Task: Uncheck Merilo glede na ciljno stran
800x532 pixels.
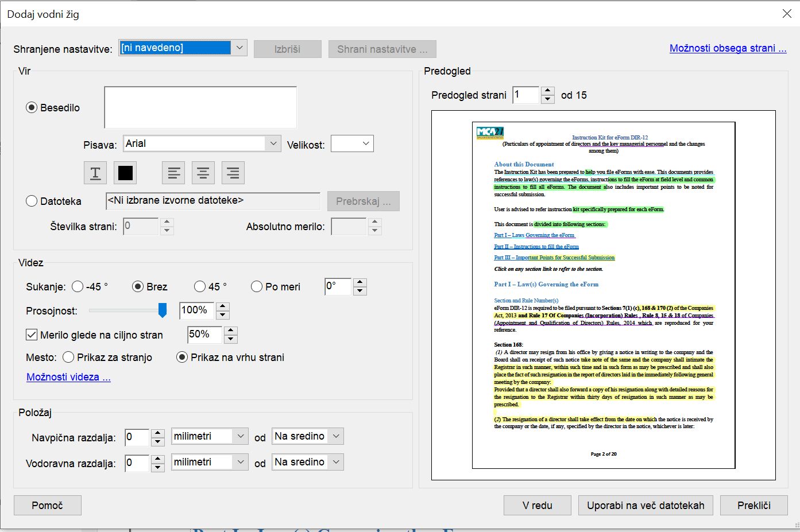Action: (x=32, y=335)
